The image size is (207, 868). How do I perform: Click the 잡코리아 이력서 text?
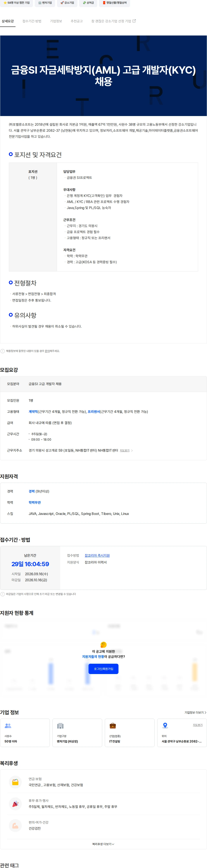96,562
